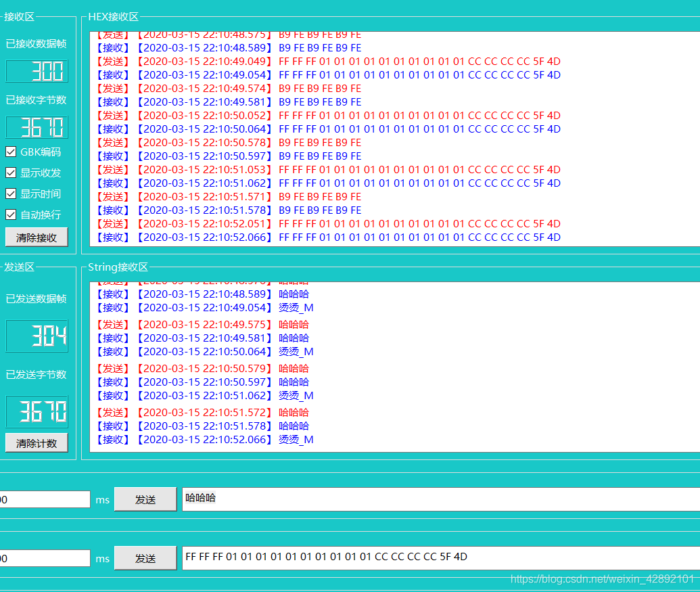The image size is (700, 592).
Task: Select String line 22:10:49.054 烫烫_M
Action: tap(206, 307)
